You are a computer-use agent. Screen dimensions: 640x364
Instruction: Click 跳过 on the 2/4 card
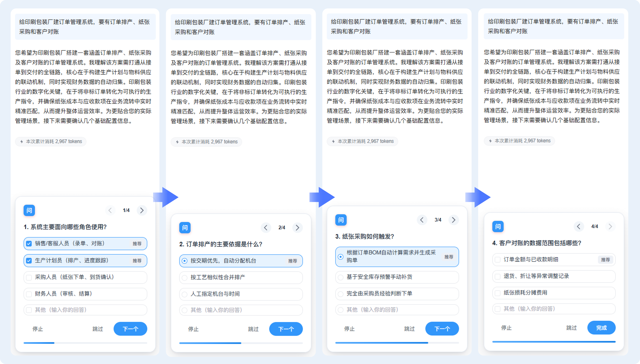253,329
